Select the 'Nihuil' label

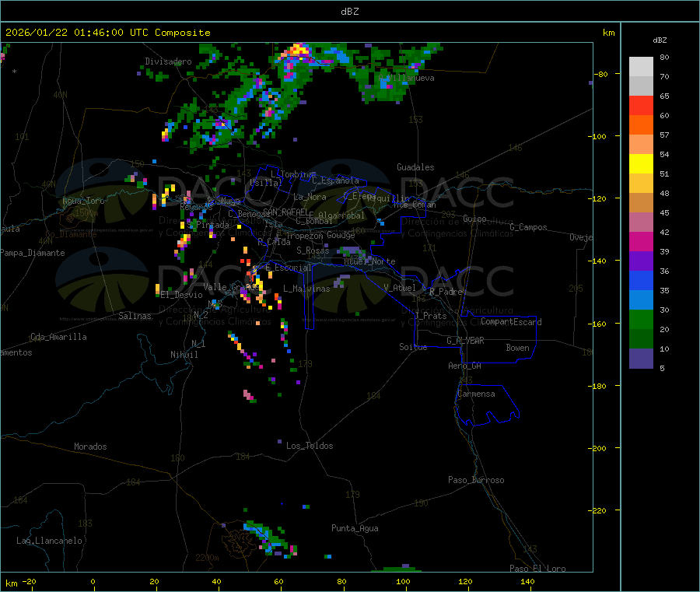[x=184, y=355]
